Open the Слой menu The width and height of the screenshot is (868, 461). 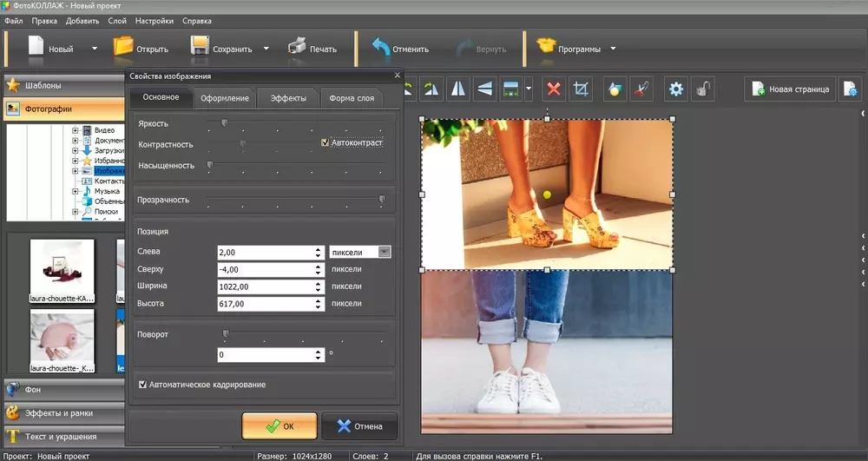[x=117, y=21]
